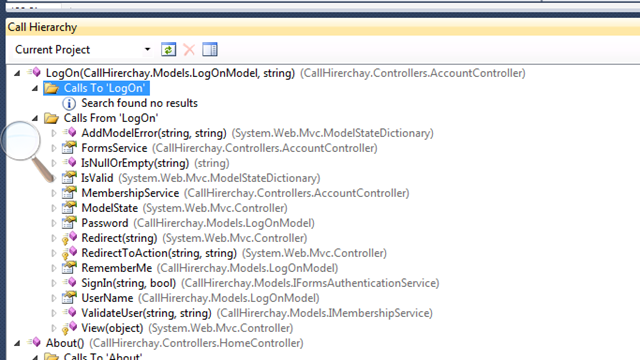Viewport: 640px width, 360px height.
Task: Select RedirectToAction(string, string) entry
Action: 234,253
